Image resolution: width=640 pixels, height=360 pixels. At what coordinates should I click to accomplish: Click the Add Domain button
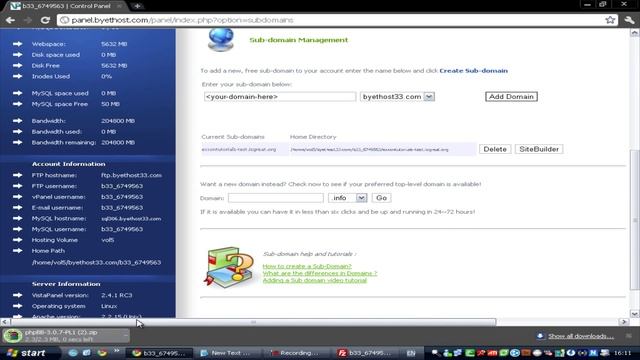pos(511,97)
